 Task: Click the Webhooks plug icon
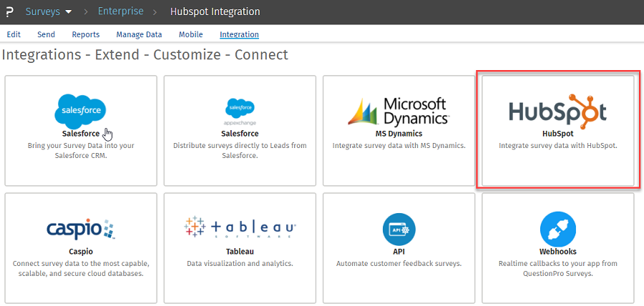[557, 229]
